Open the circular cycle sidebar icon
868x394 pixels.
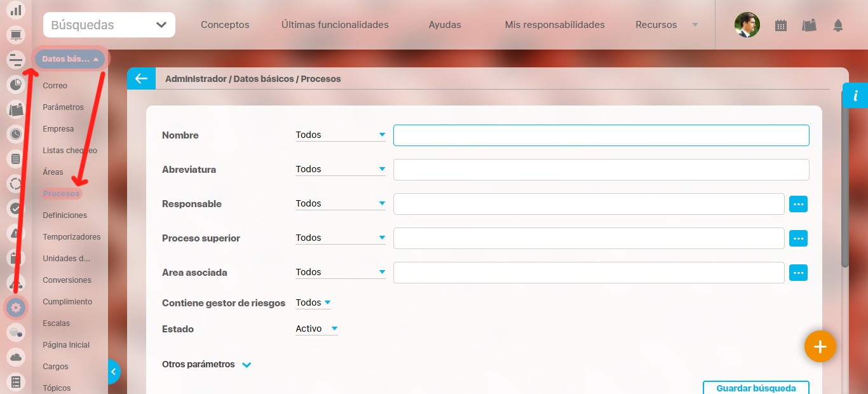click(16, 184)
